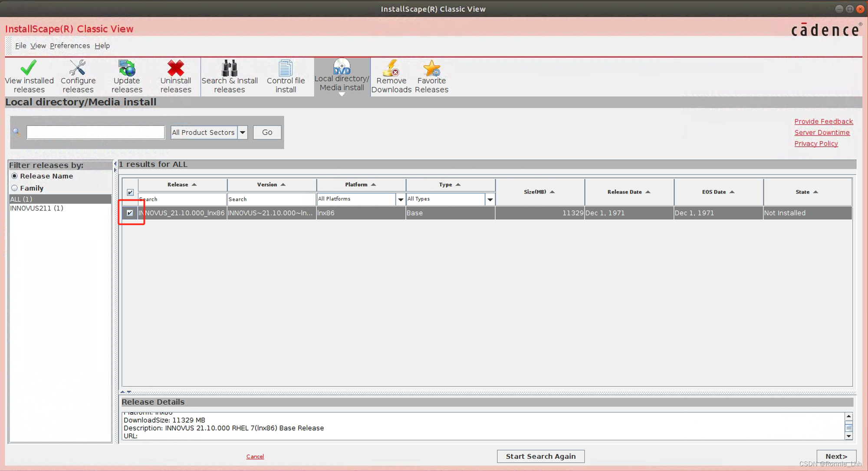868x471 pixels.
Task: Click the Next> button
Action: [836, 456]
